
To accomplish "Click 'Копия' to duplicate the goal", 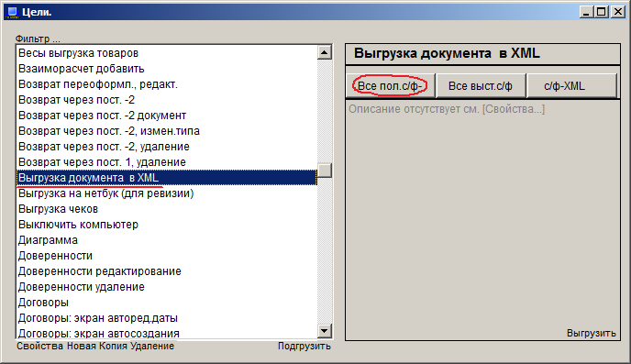I will (113, 346).
